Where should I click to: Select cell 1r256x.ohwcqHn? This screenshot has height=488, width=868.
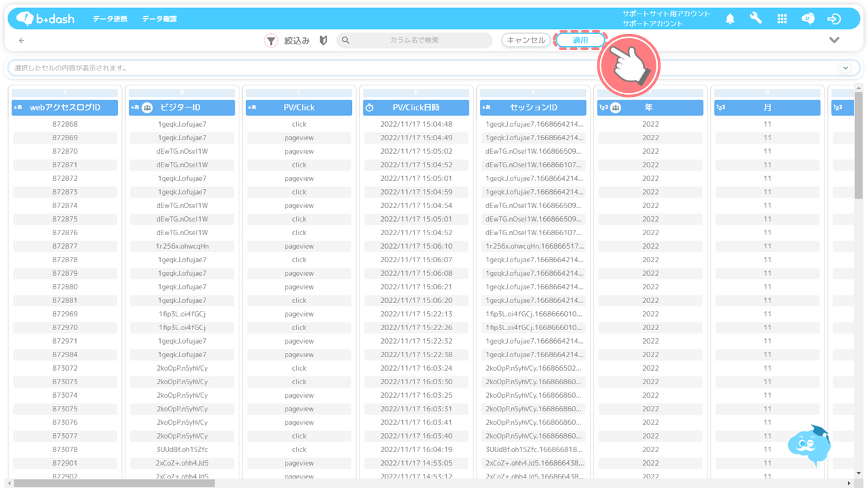(x=182, y=246)
